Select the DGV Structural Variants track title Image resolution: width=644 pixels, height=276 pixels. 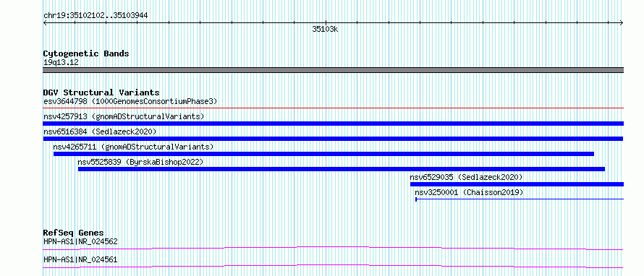101,92
